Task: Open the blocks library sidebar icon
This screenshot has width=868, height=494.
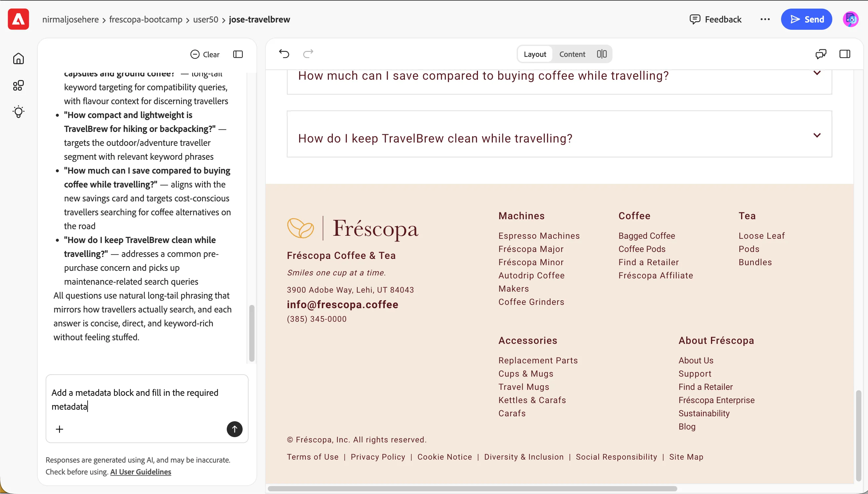Action: point(18,86)
